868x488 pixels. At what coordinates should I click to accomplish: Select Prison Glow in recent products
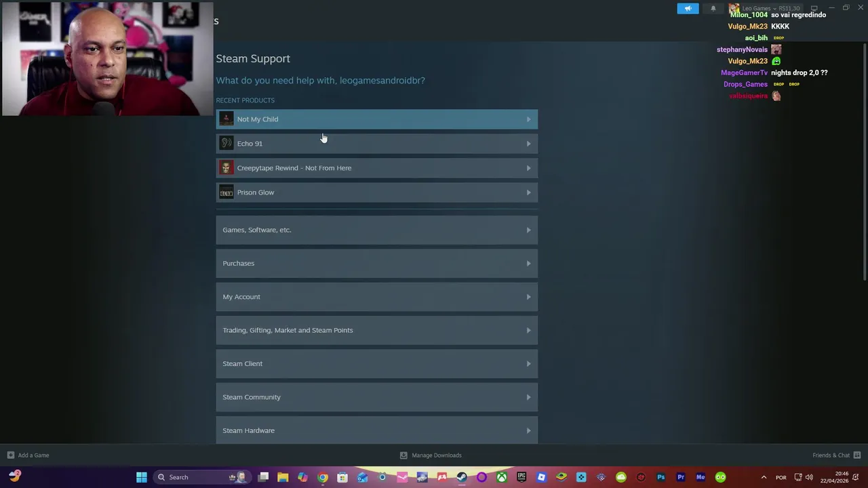click(376, 192)
